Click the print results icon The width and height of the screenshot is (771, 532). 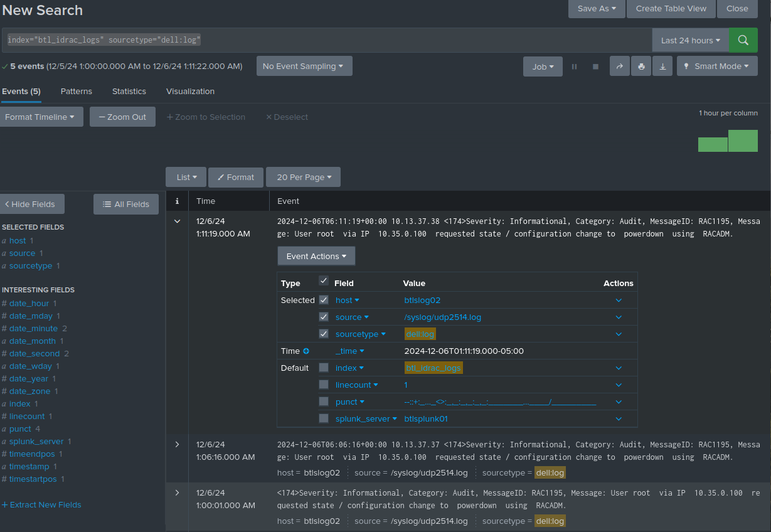coord(641,66)
